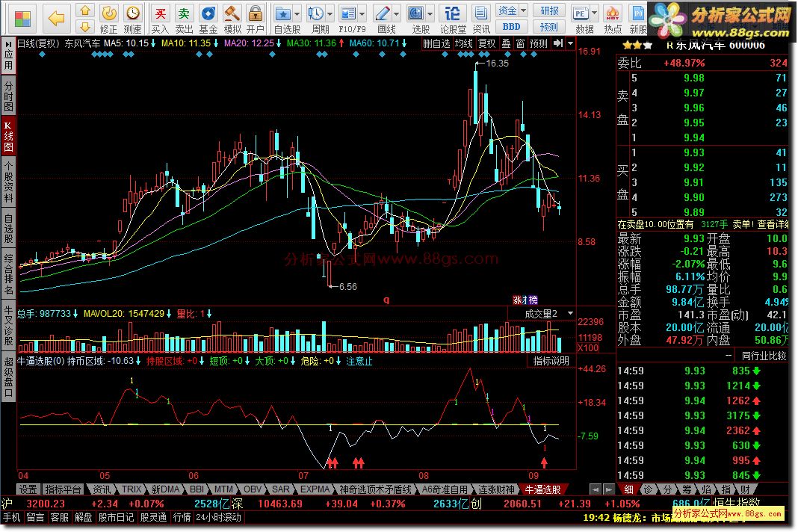Open the 指标平台 button

point(63,489)
